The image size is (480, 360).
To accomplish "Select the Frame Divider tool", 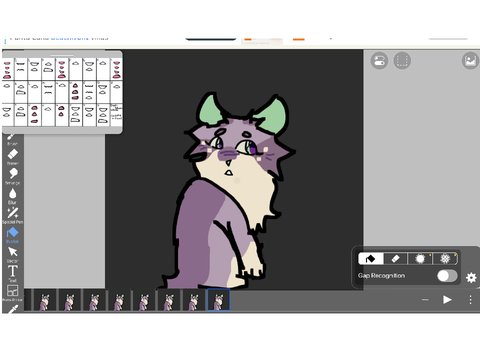I will tap(13, 293).
